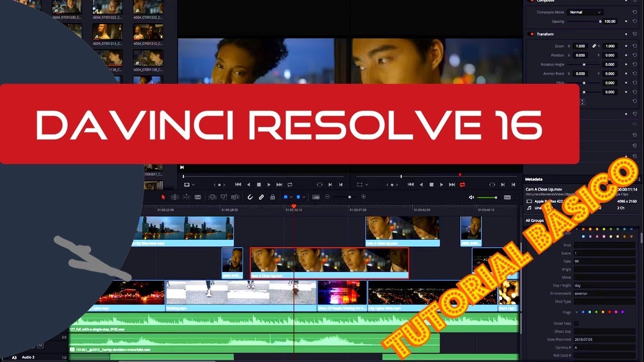Open the Flag color dropdown arrow

pos(291,197)
